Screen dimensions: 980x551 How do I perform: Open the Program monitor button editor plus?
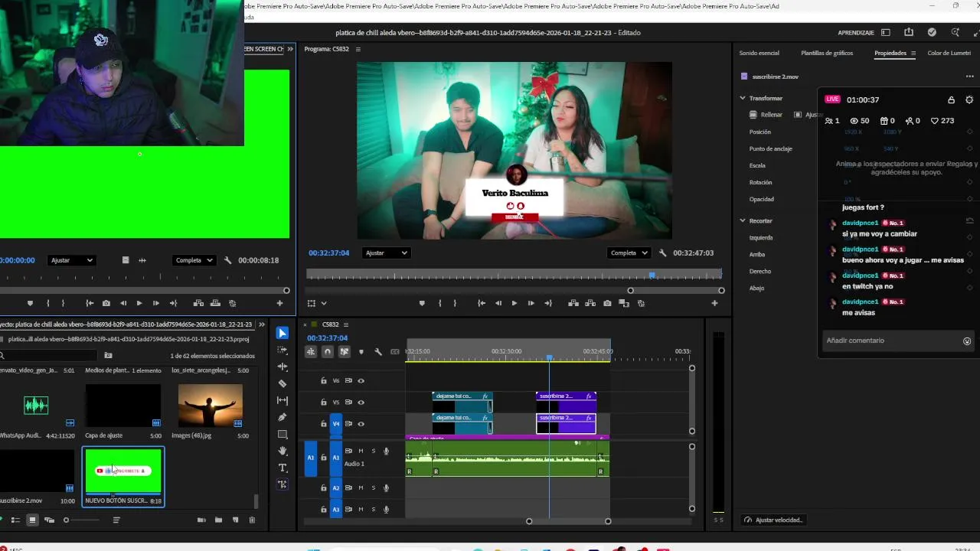pos(714,303)
